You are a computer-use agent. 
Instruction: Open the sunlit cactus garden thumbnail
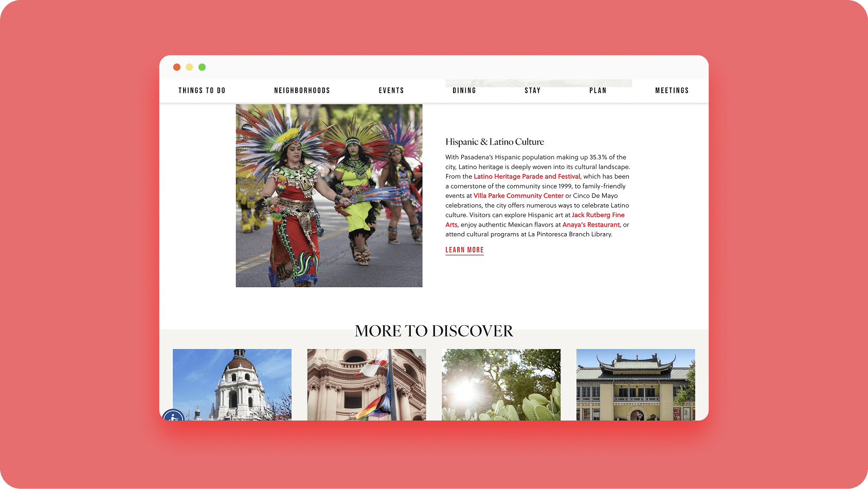tap(501, 385)
